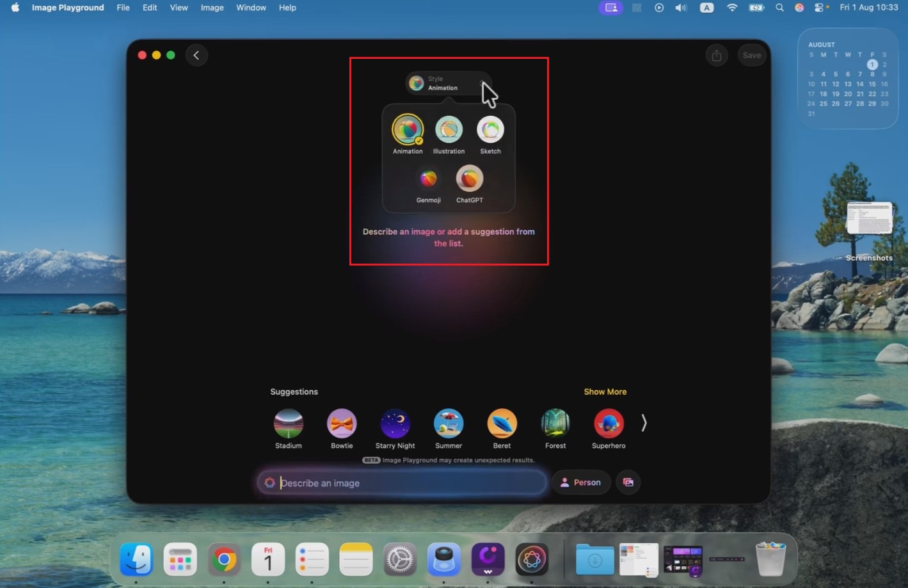Image resolution: width=908 pixels, height=588 pixels.
Task: Add the Forest suggestion
Action: pyautogui.click(x=555, y=429)
